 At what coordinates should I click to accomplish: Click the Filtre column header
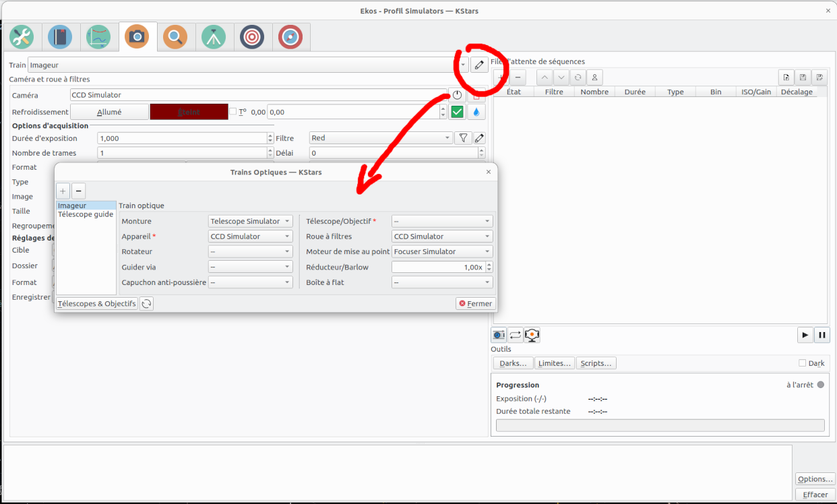[x=554, y=92]
